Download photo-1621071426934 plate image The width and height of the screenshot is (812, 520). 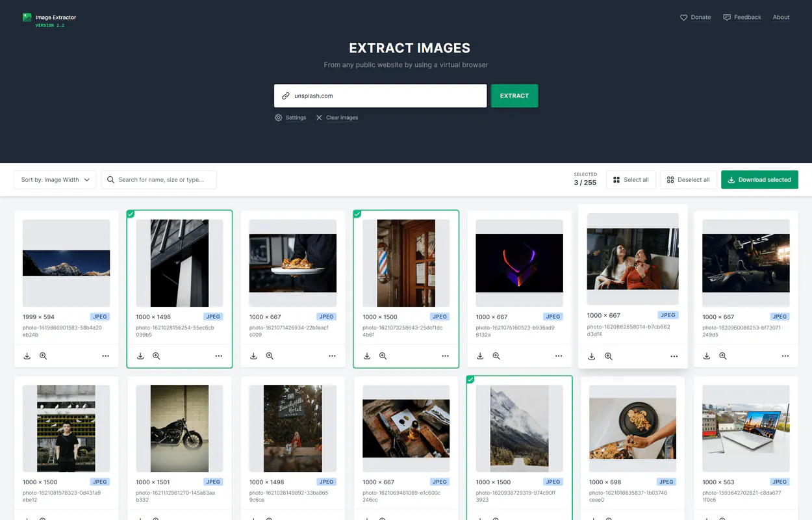point(254,356)
